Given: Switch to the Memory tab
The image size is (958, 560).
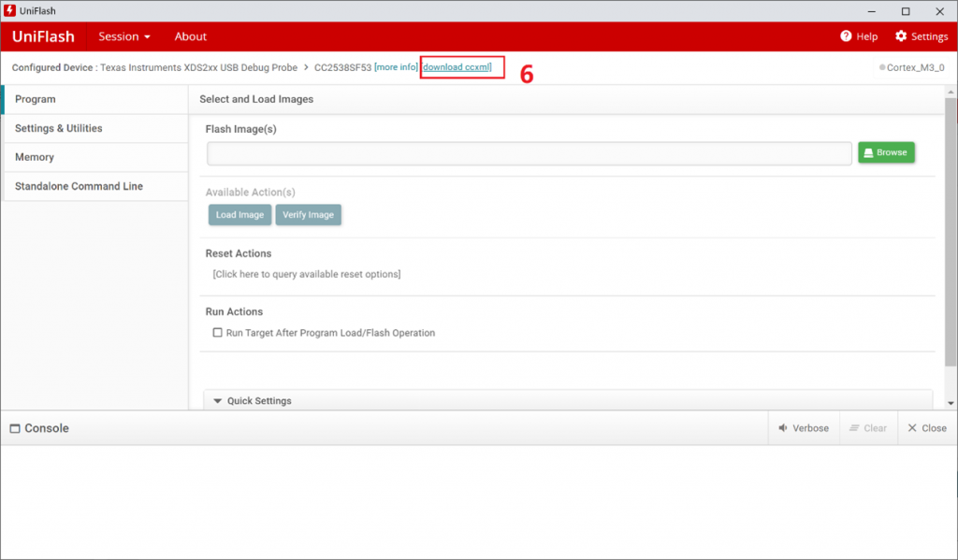Looking at the screenshot, I should pyautogui.click(x=95, y=157).
